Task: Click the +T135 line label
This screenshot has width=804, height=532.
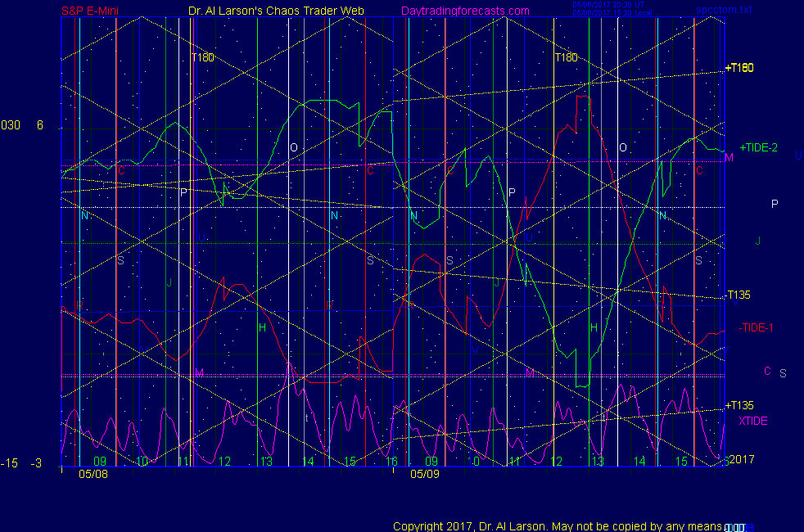Action: click(x=739, y=405)
